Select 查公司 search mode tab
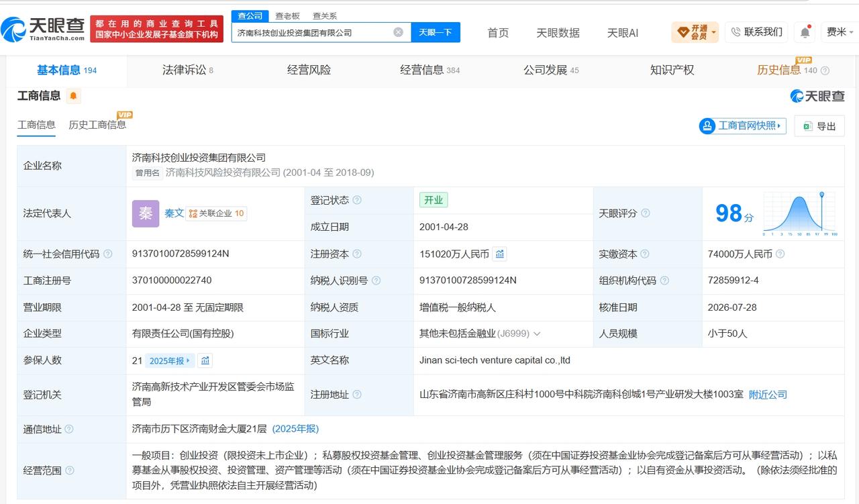 [250, 15]
